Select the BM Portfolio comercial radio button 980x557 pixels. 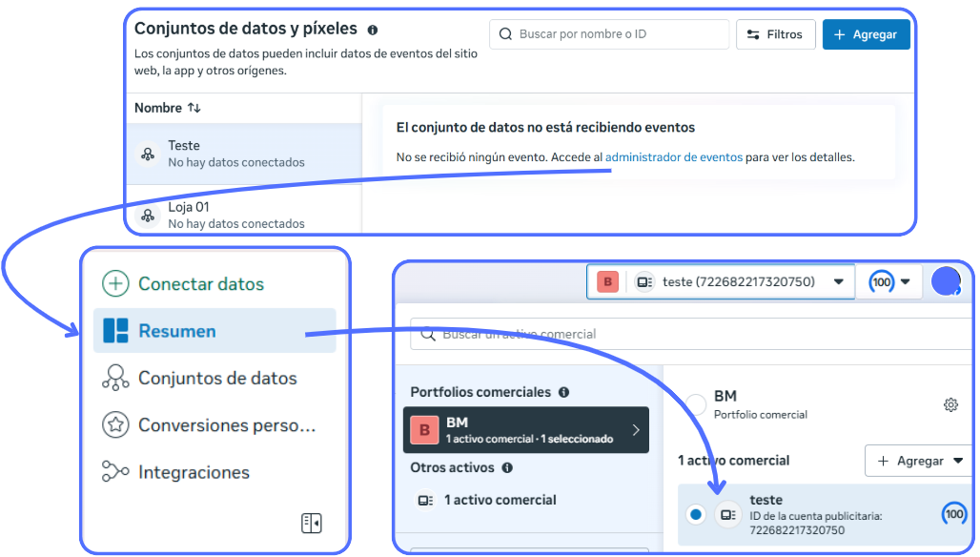pos(696,404)
